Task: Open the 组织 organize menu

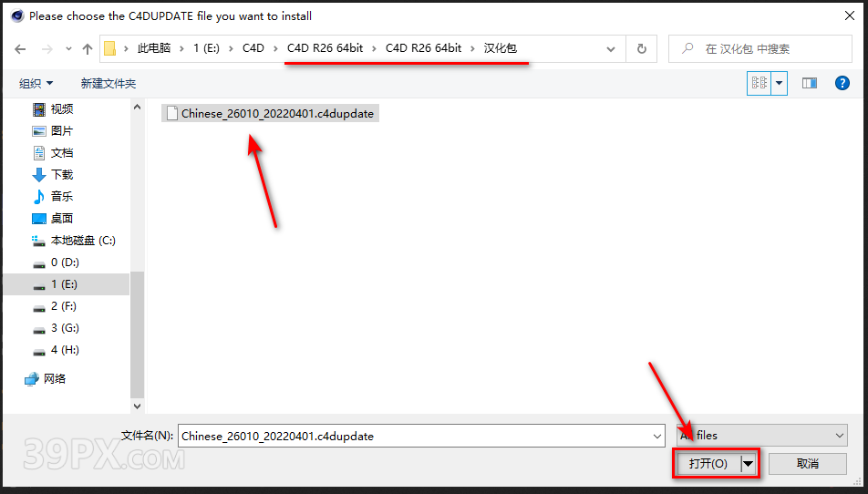Action: point(36,83)
